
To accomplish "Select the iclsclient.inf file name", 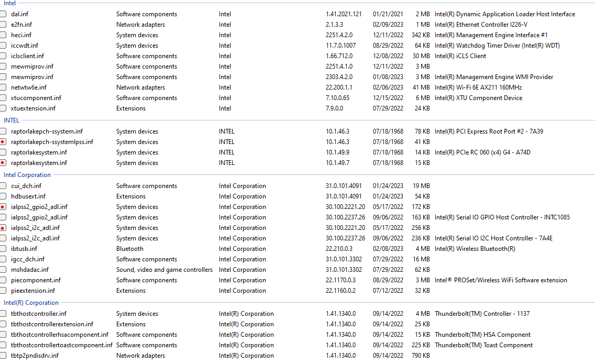I will pos(27,56).
